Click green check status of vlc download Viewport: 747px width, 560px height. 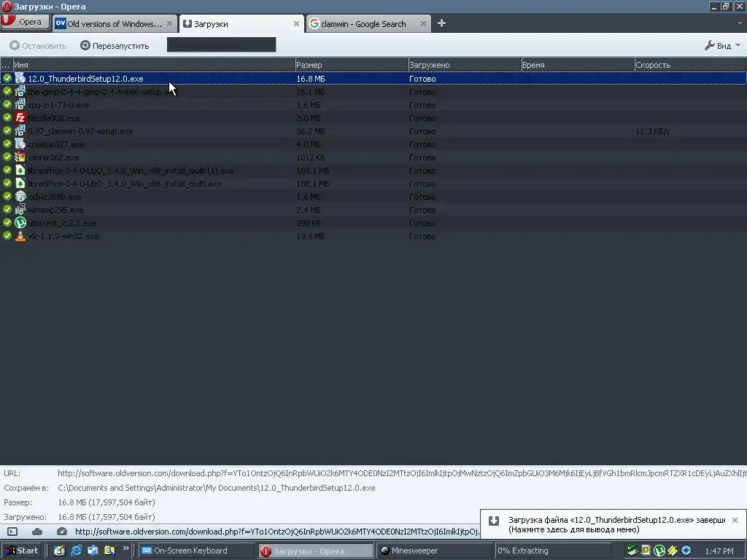(x=7, y=236)
